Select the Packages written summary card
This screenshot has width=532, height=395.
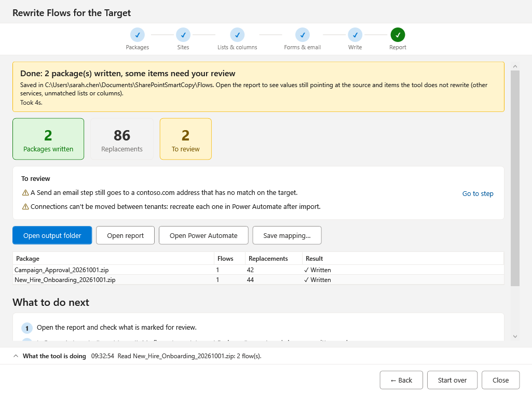pos(48,139)
